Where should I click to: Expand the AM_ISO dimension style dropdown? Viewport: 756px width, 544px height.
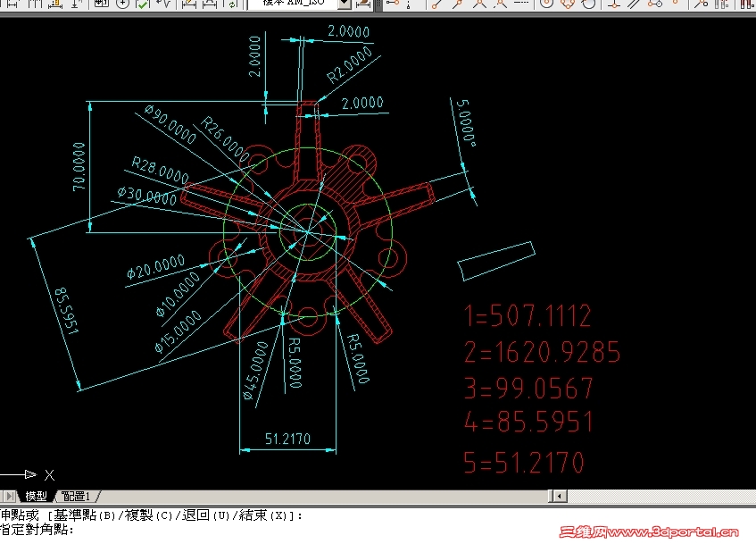pyautogui.click(x=345, y=4)
